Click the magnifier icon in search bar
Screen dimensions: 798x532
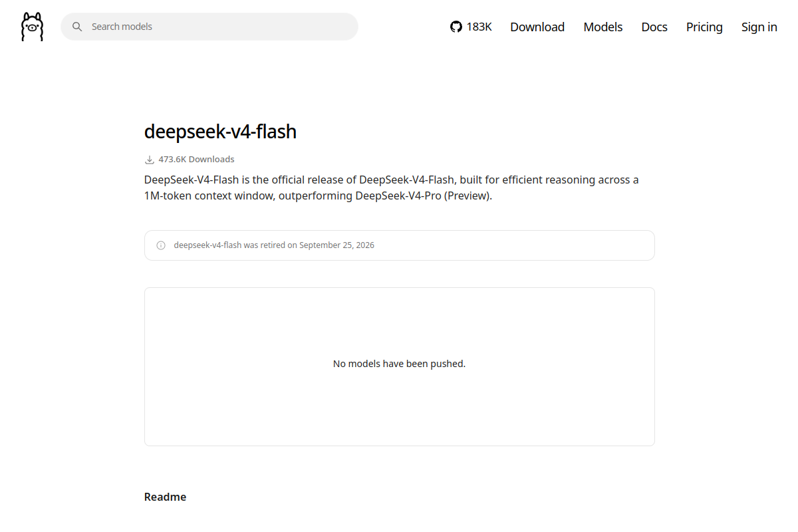77,27
